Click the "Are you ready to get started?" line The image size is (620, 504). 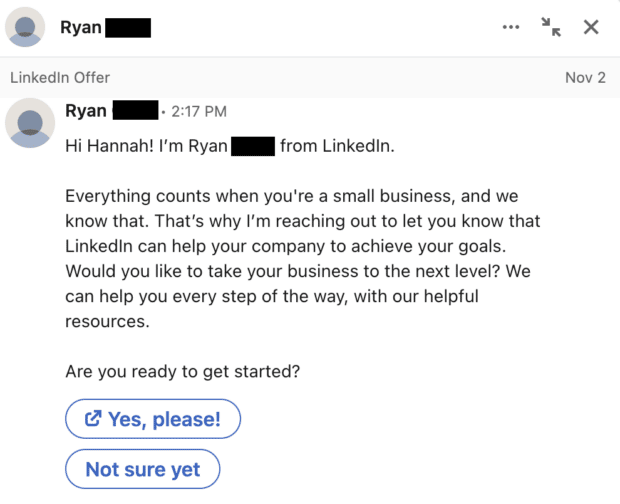point(183,372)
